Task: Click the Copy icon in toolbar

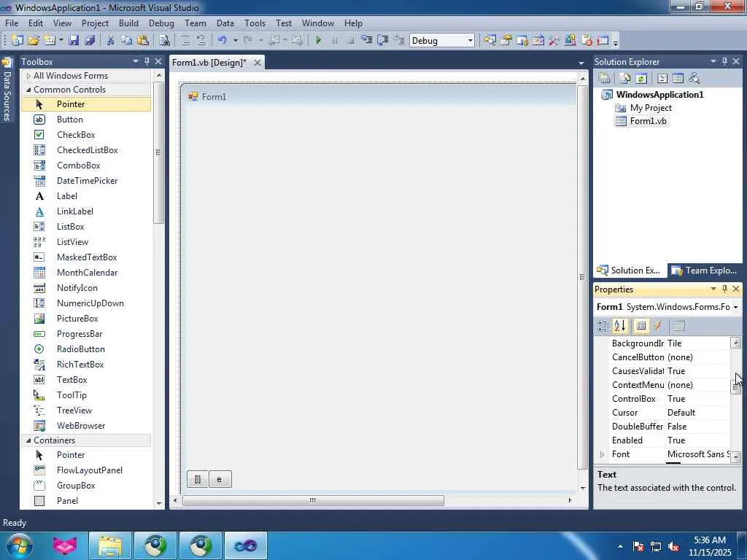Action: 126,41
